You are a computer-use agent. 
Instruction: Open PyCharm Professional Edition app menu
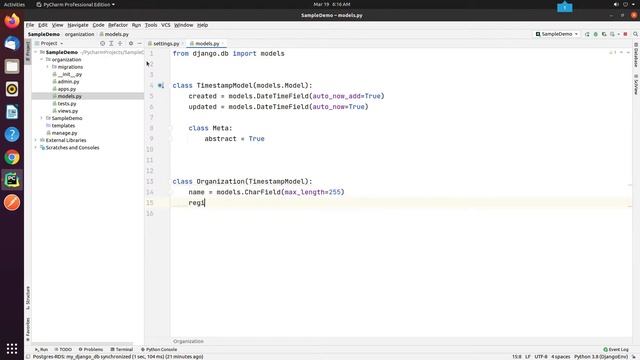(75, 4)
